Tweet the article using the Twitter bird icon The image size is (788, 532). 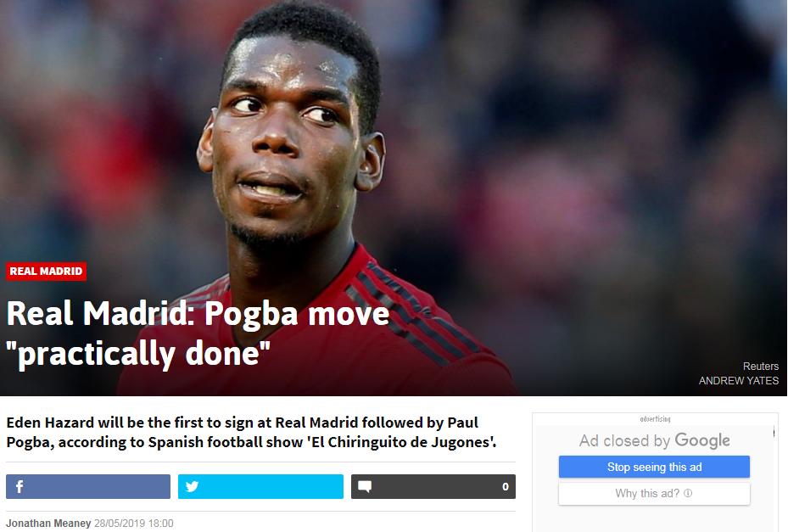tap(192, 487)
